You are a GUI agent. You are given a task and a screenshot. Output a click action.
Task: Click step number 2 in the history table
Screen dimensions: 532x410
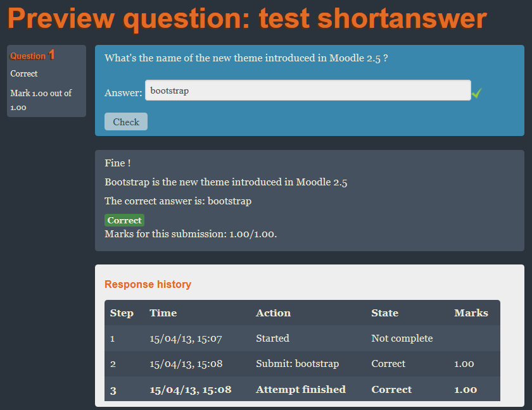pyautogui.click(x=113, y=364)
